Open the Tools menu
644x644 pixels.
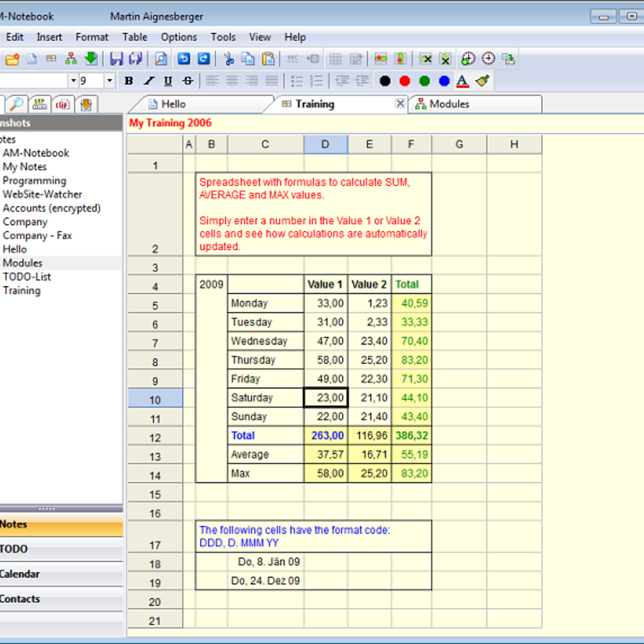point(223,37)
